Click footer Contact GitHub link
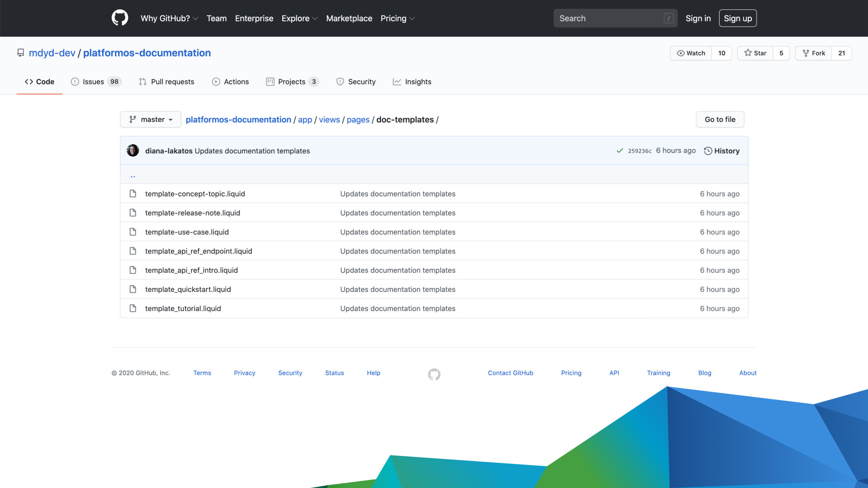 click(x=511, y=373)
